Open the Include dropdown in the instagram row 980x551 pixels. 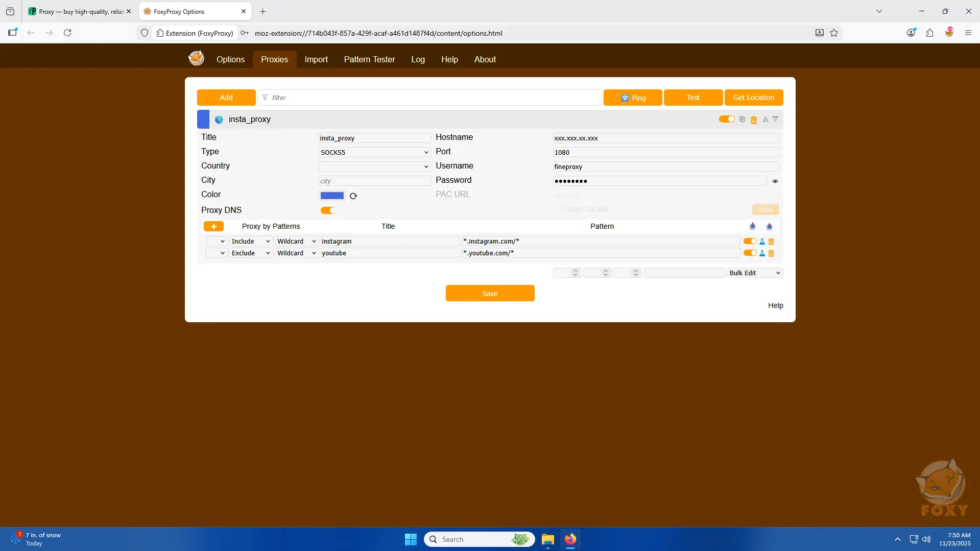250,242
